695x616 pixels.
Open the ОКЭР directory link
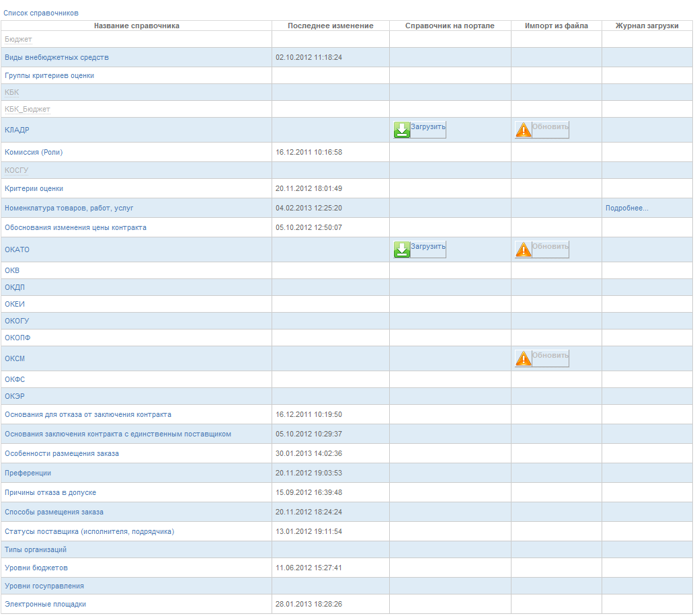(15, 397)
